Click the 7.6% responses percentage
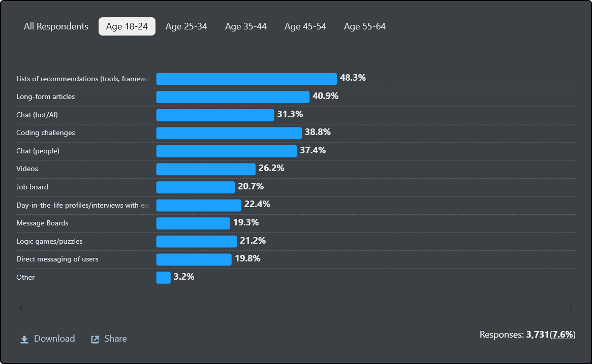 tap(563, 335)
